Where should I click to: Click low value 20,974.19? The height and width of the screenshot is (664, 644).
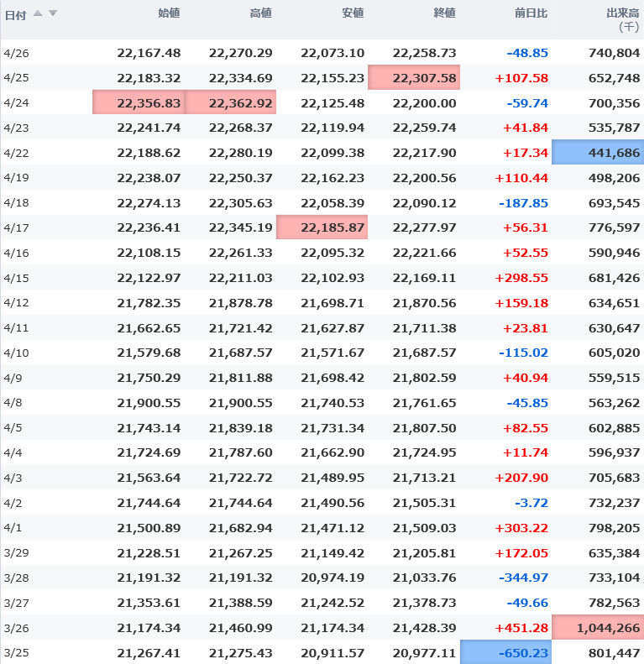click(x=332, y=578)
